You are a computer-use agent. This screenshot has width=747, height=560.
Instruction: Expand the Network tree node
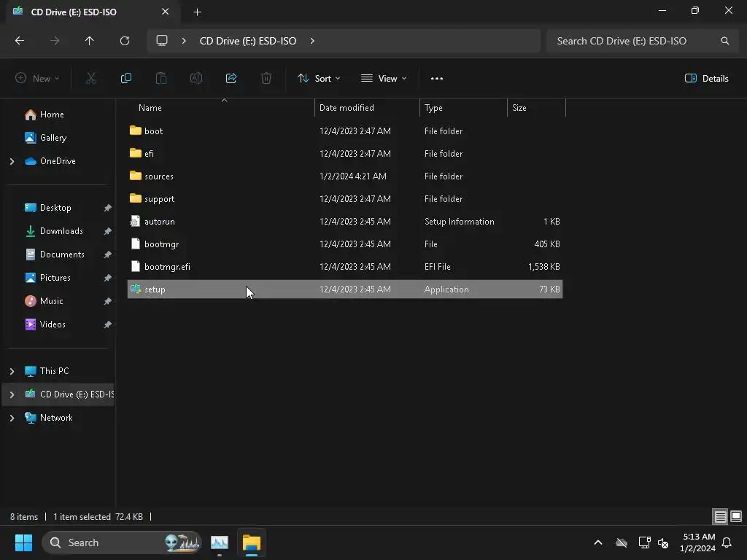(x=12, y=418)
